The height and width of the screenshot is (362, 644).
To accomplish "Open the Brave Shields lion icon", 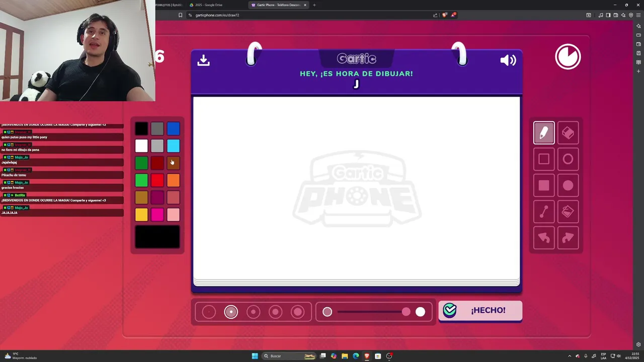I will click(x=444, y=15).
